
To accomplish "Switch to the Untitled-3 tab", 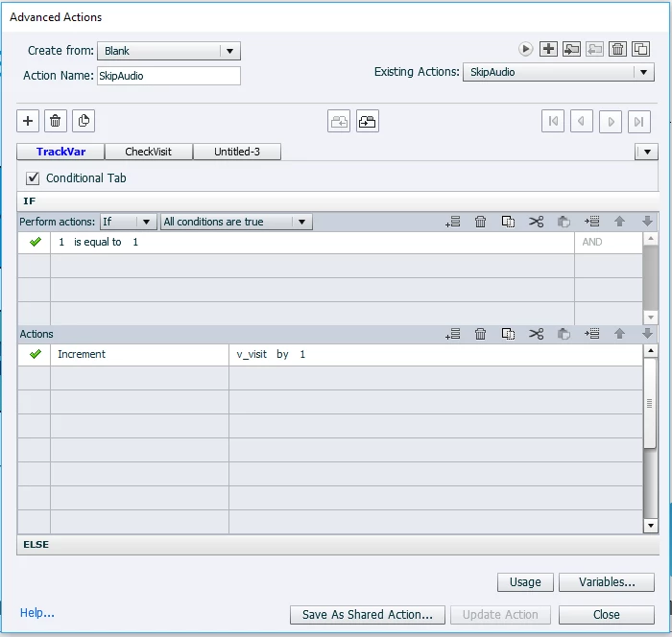I will (237, 152).
